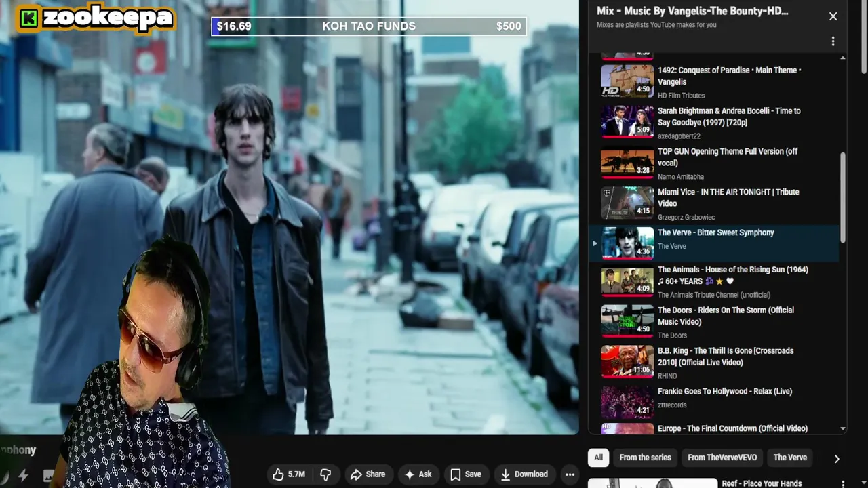Show more filter chips with right arrow

pyautogui.click(x=837, y=459)
